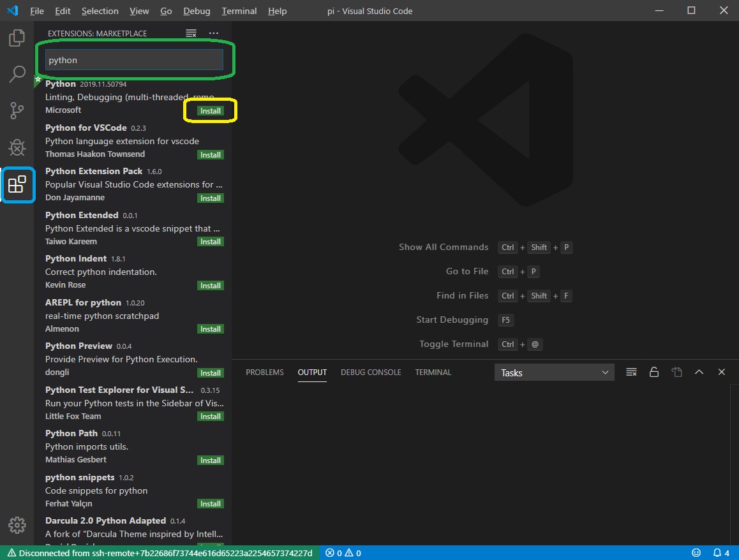Open the Selection menu
The width and height of the screenshot is (739, 560).
tap(100, 11)
